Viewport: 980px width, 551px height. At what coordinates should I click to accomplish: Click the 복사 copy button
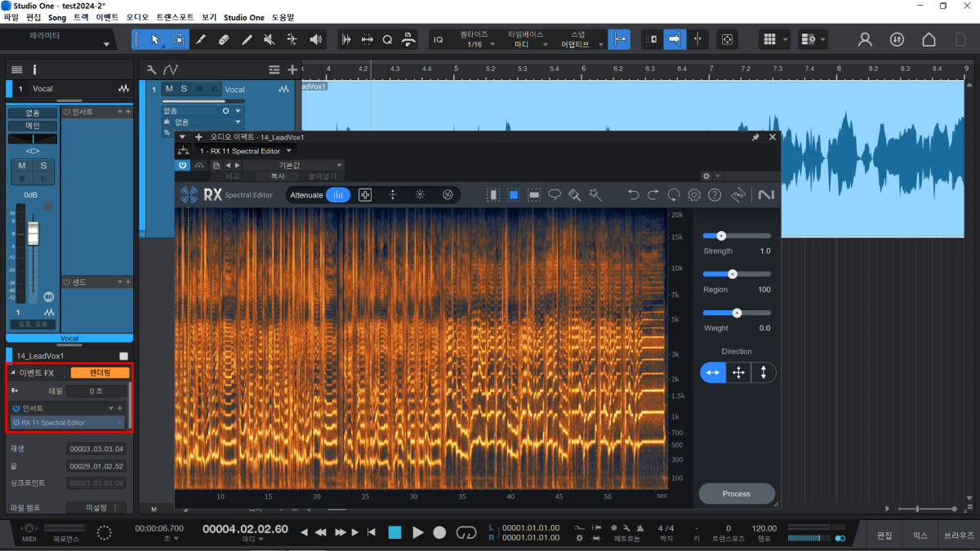(277, 176)
